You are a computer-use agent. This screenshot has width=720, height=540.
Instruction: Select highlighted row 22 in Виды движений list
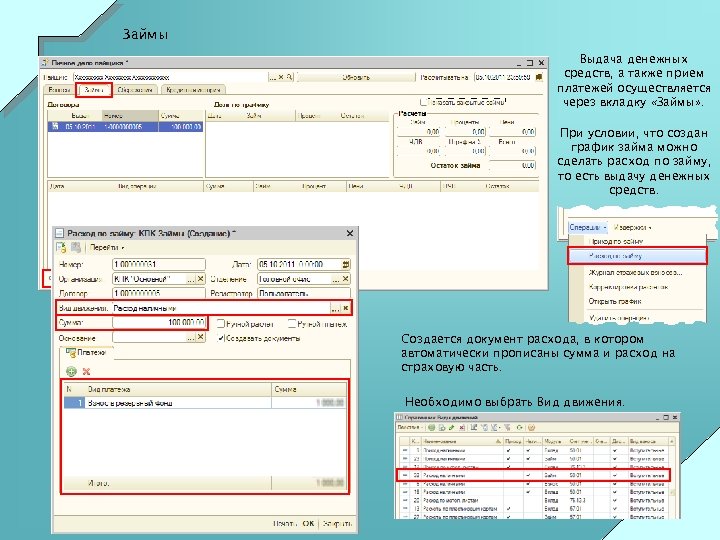(534, 475)
